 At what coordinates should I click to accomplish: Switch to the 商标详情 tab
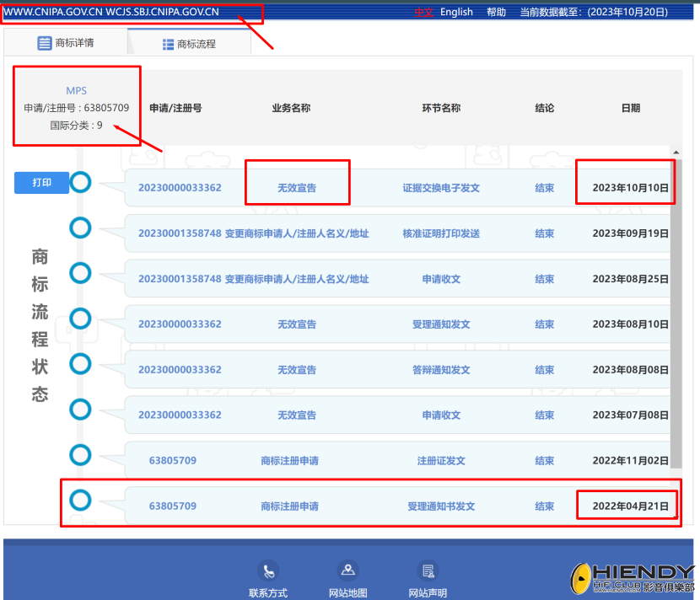coord(66,43)
